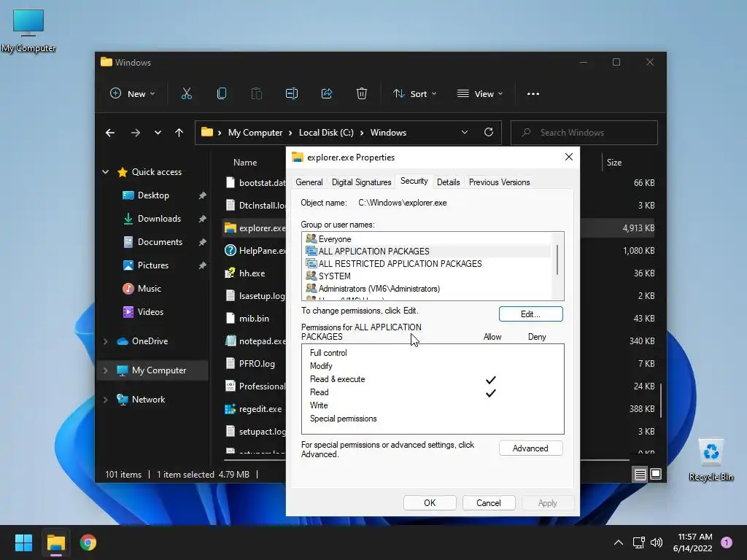The height and width of the screenshot is (560, 747).
Task: Go back with the left arrow
Action: tap(110, 133)
